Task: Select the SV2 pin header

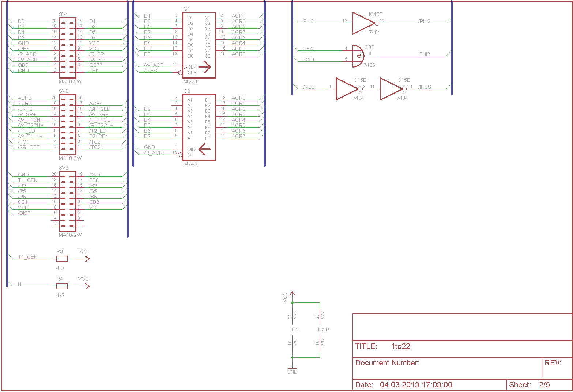Action: click(68, 124)
